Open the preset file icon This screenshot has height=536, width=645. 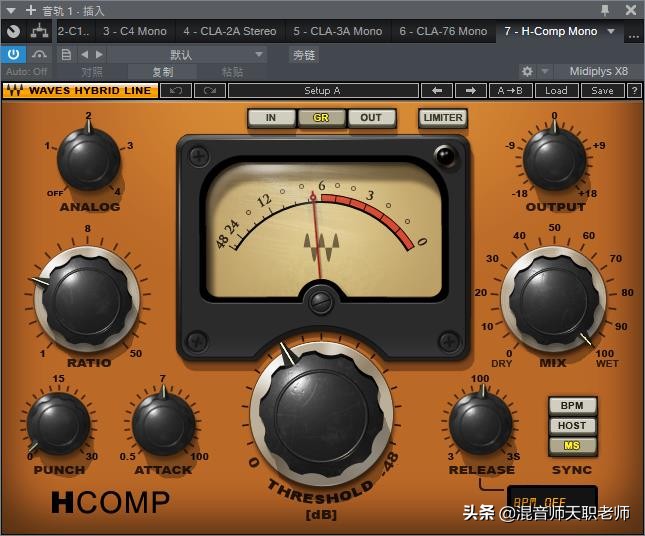[x=66, y=54]
